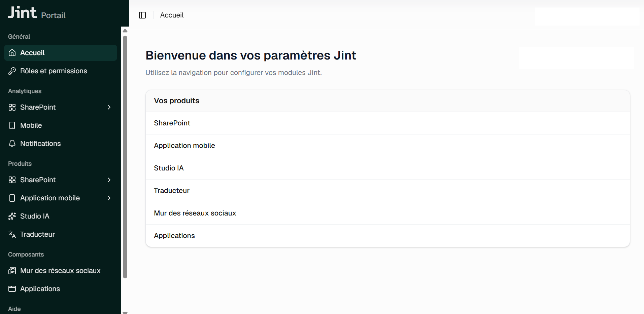Click the scrollbar down arrow
The width and height of the screenshot is (644, 314).
[125, 312]
